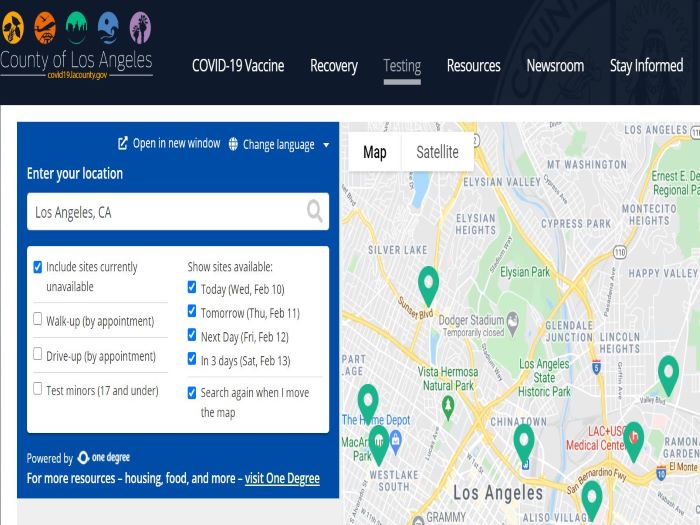Viewport: 700px width, 525px height.
Task: Click the Powered by text
Action: tap(50, 458)
